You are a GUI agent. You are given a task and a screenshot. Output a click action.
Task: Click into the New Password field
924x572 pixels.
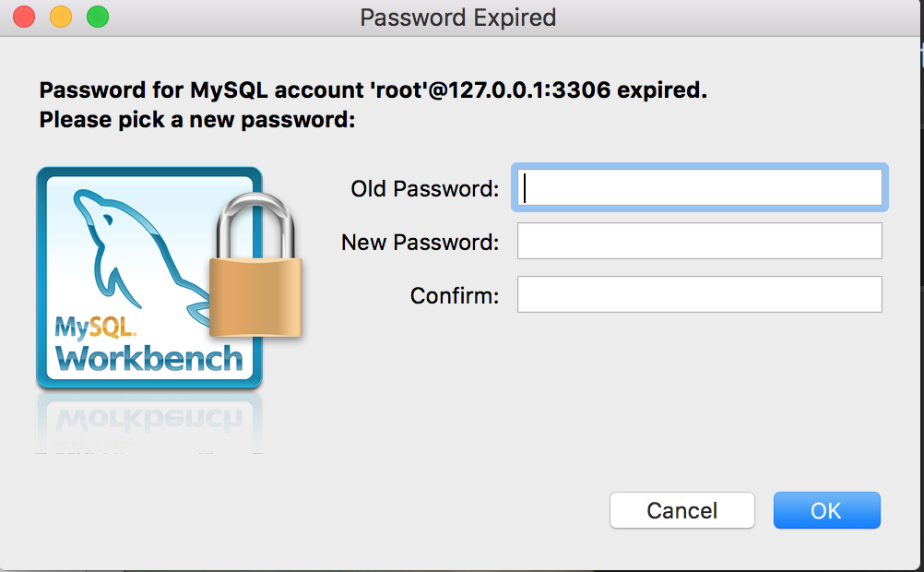coord(700,241)
